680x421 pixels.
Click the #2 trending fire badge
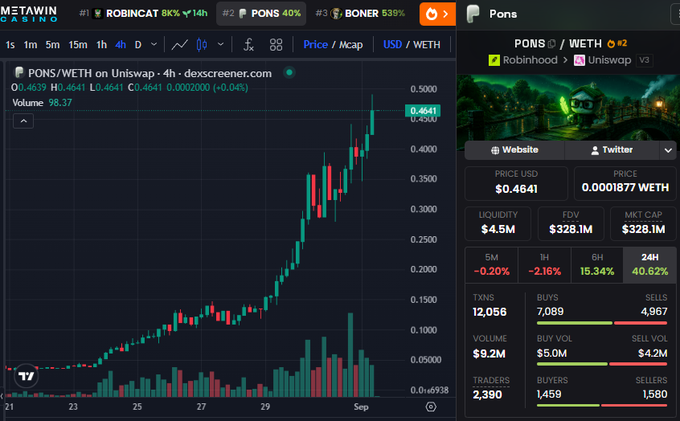617,43
